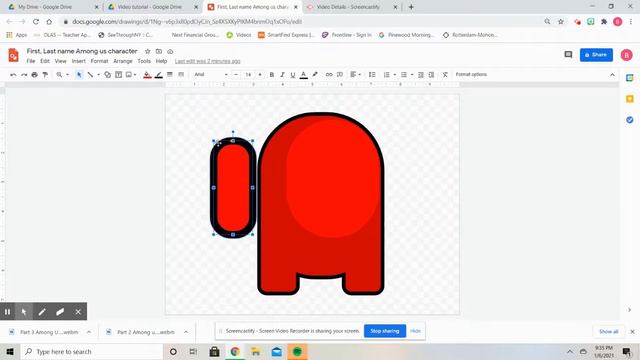
Task: Open the Arrange menu
Action: 123,61
